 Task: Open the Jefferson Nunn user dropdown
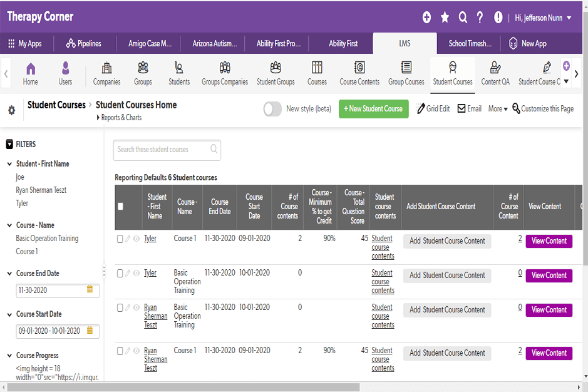(x=543, y=18)
